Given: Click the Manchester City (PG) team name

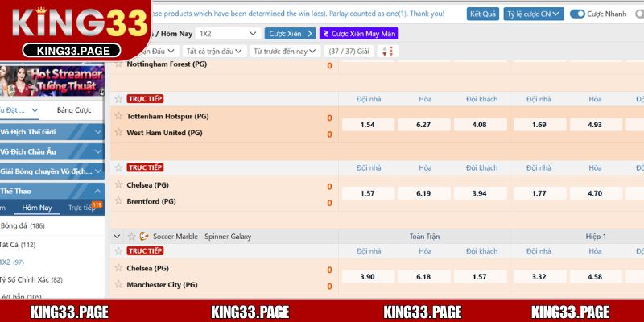Looking at the screenshot, I should [x=162, y=285].
